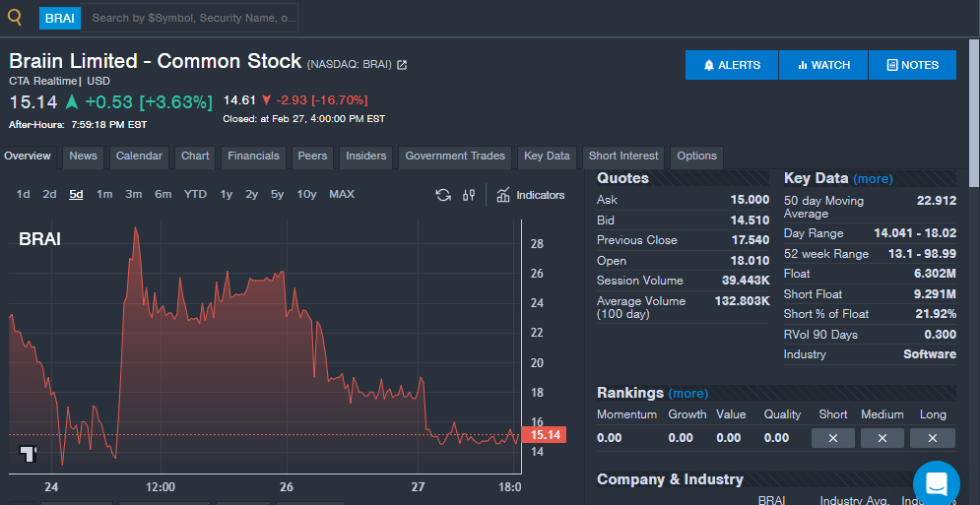The height and width of the screenshot is (505, 980).
Task: Select the 5y chart range
Action: [x=277, y=194]
